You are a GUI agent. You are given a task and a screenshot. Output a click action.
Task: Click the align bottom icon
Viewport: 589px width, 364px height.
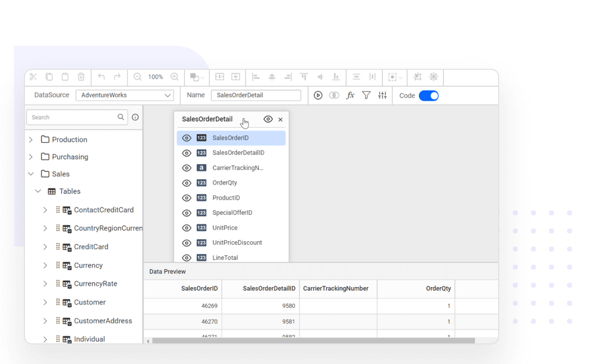[x=336, y=77]
